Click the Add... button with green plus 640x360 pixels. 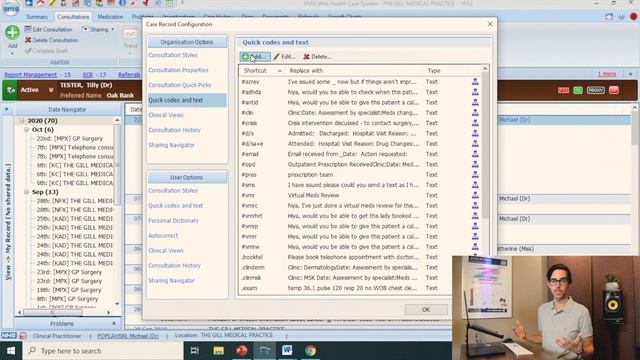pos(255,57)
